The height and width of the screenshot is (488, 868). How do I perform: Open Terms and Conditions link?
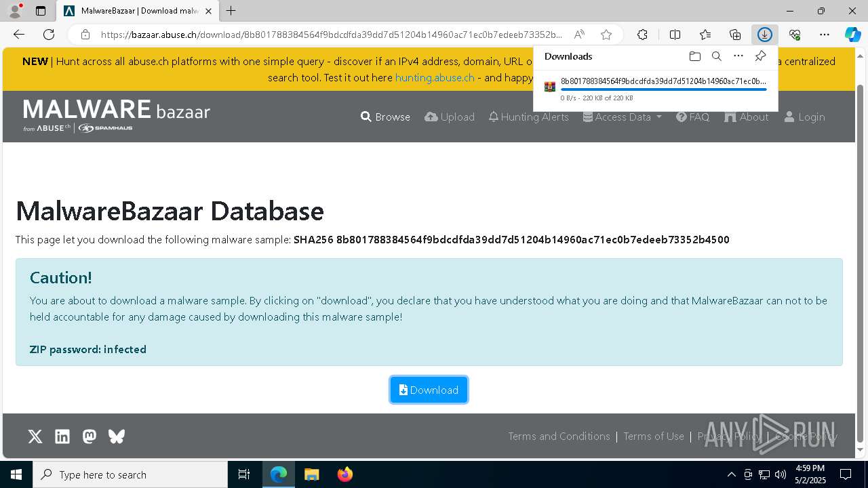coord(559,436)
